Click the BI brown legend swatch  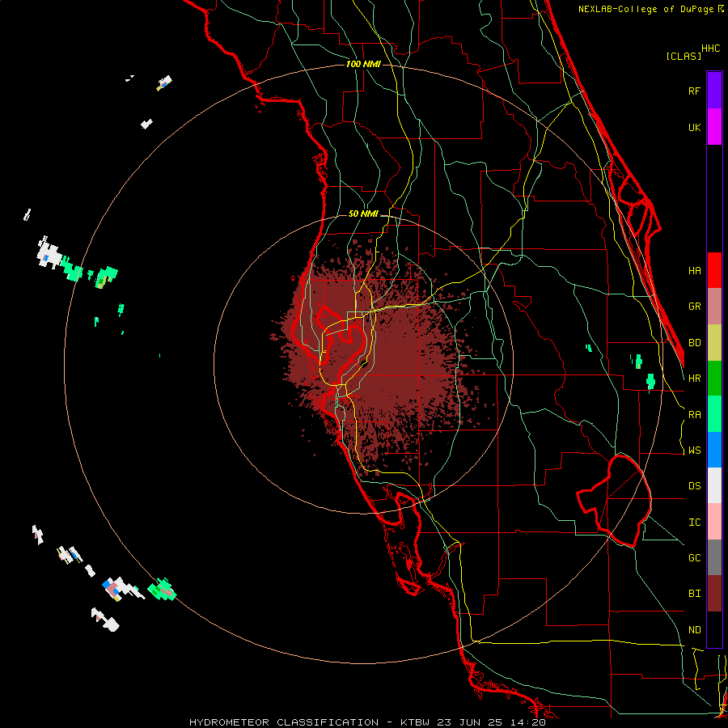[x=714, y=594]
